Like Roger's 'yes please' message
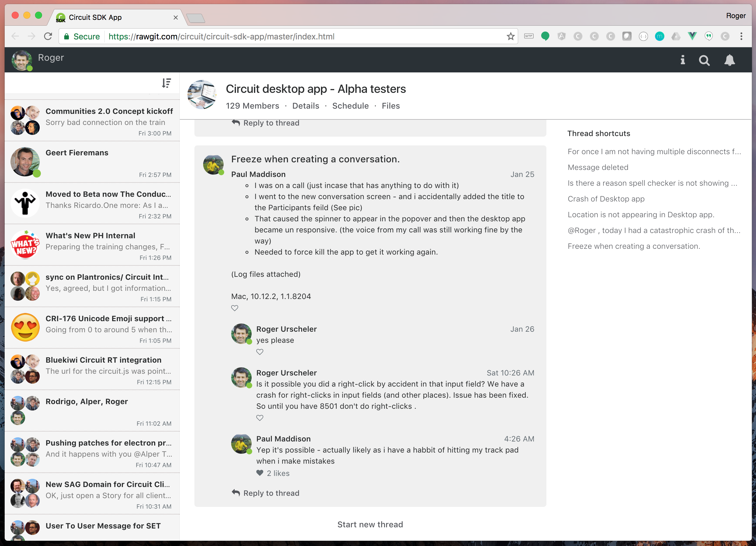 tap(260, 352)
